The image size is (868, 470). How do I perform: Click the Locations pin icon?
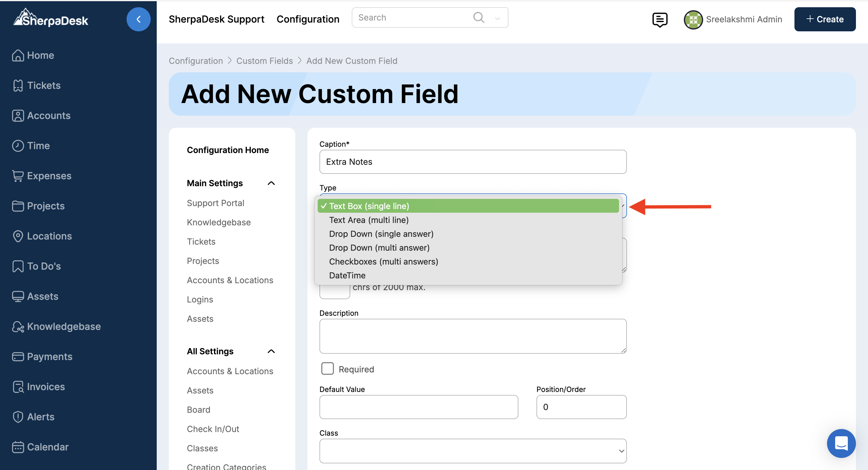point(17,236)
